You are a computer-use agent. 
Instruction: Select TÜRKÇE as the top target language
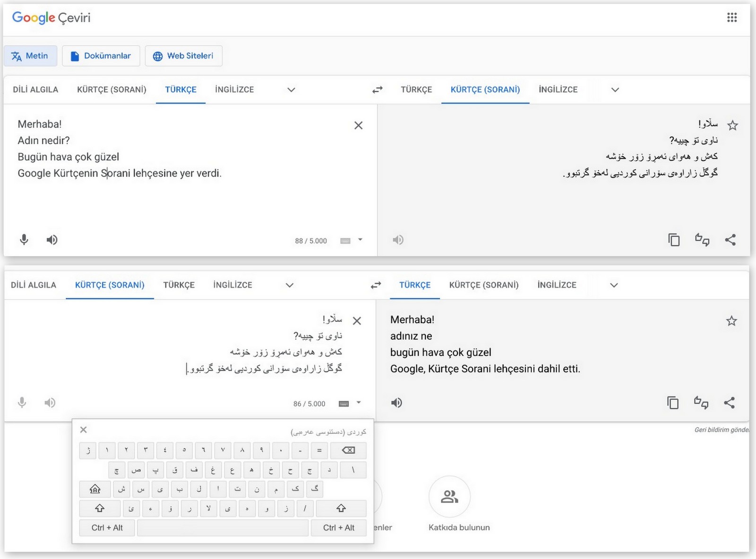coord(416,89)
